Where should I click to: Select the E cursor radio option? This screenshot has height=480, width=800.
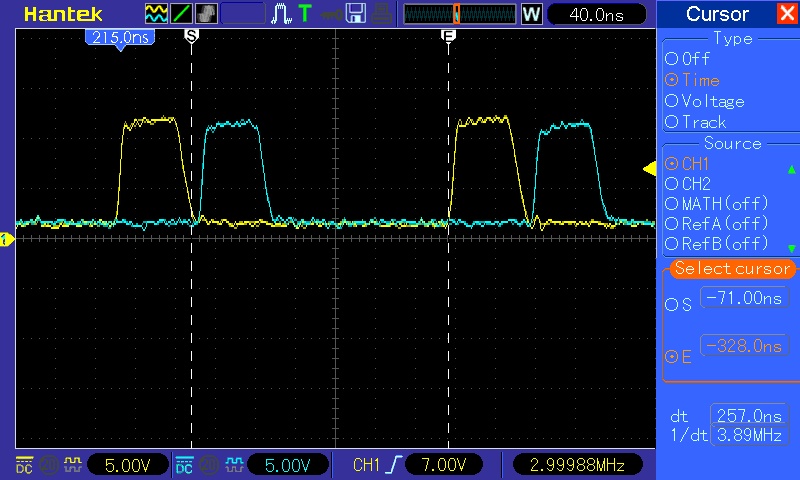(x=678, y=357)
